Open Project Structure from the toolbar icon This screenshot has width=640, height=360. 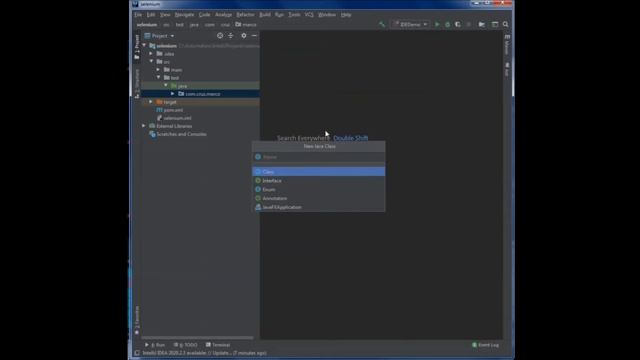pyautogui.click(x=482, y=24)
